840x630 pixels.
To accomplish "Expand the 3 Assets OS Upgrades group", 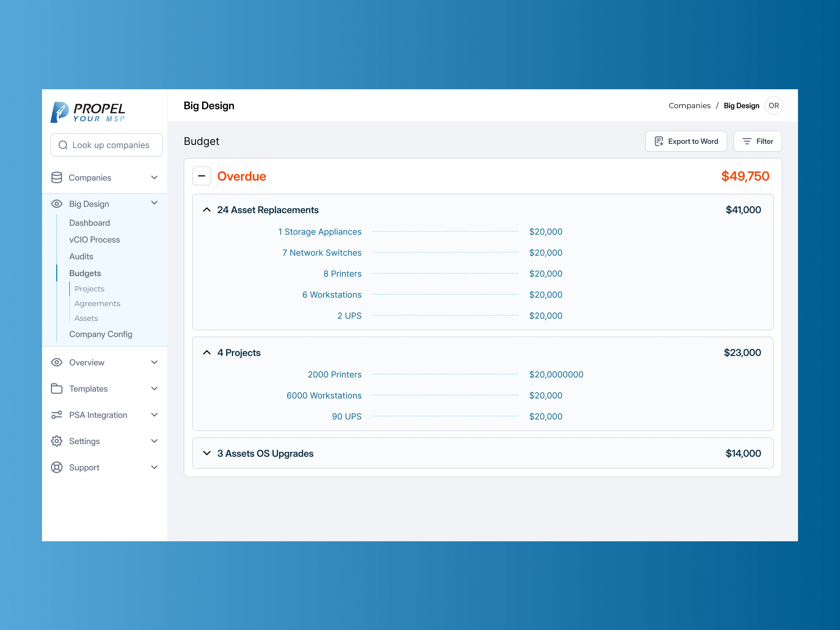I will (207, 453).
